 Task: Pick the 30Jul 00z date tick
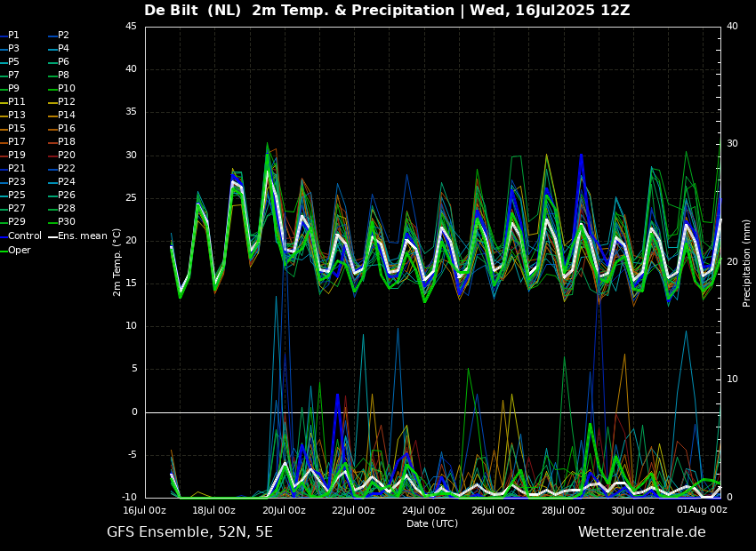point(632,510)
